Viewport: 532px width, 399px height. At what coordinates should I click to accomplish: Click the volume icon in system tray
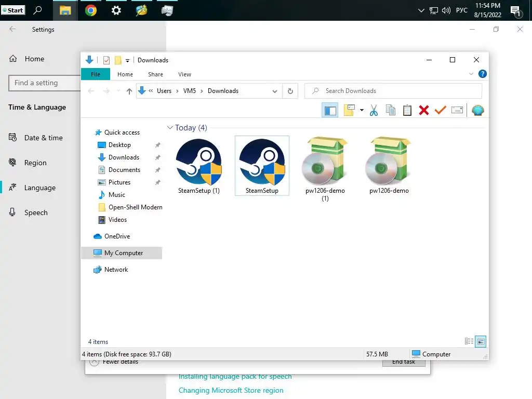pos(446,10)
